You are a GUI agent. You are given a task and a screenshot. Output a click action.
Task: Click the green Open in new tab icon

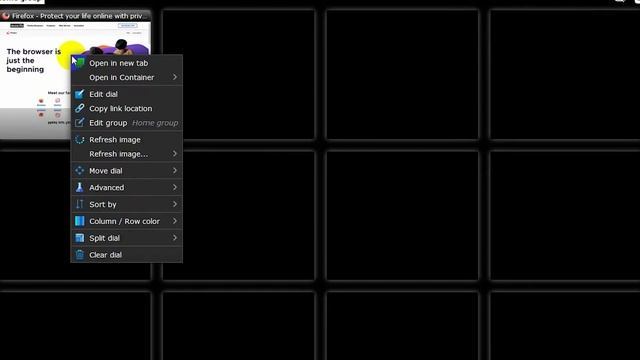[80, 63]
